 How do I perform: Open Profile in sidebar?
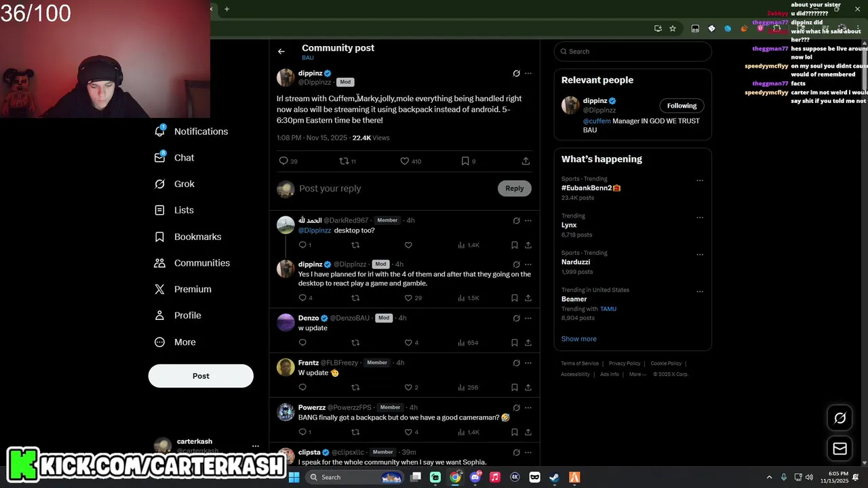178,316
